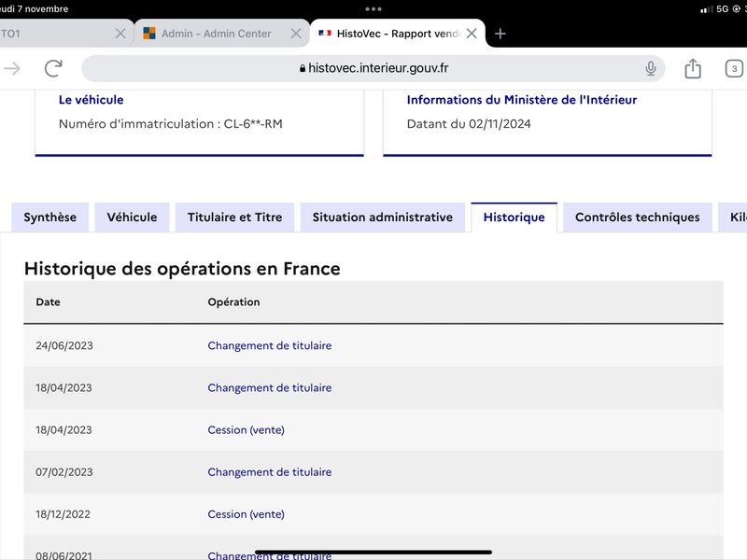The image size is (747, 560).
Task: Click the Le véhicule heading
Action: (x=91, y=100)
